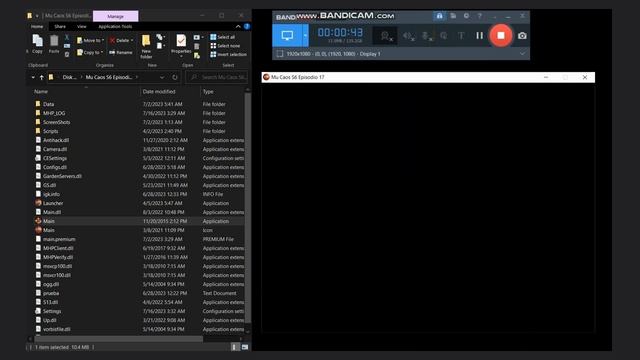Screen dimensions: 640x360
Task: Open the Share ribbon tab
Action: [x=60, y=27]
